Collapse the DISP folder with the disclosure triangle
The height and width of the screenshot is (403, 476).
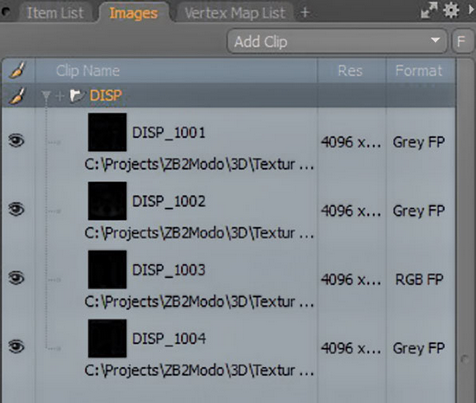(x=46, y=96)
